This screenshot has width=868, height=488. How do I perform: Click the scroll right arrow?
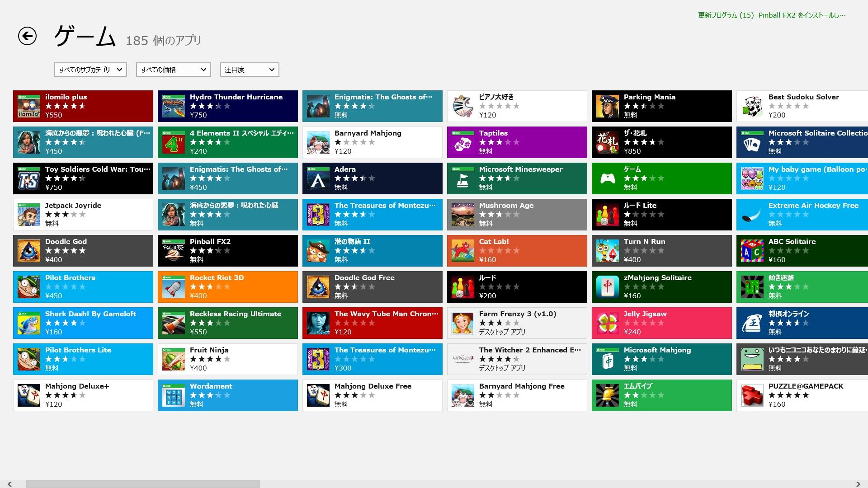pos(858,484)
